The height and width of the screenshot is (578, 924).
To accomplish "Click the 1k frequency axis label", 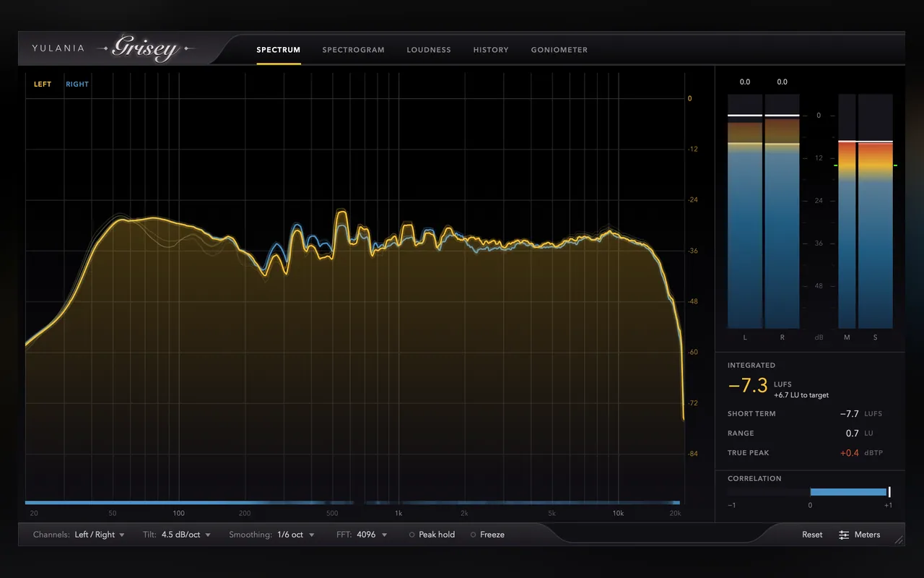I will click(x=398, y=514).
